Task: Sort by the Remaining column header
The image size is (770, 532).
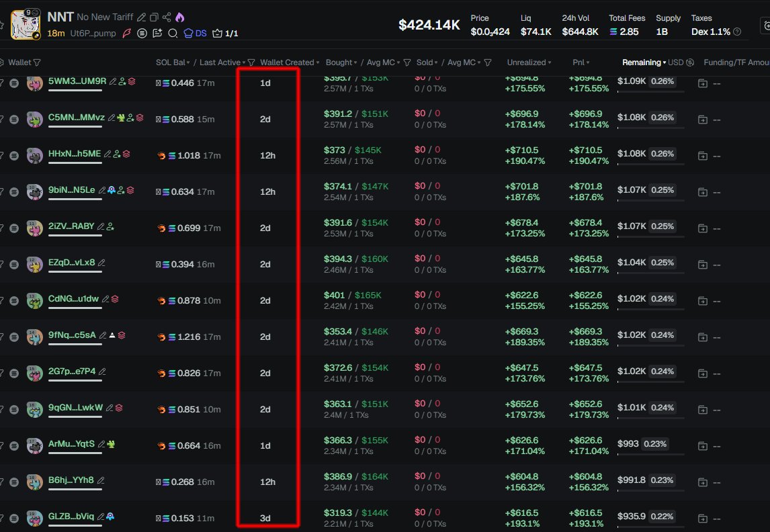Action: click(x=641, y=62)
